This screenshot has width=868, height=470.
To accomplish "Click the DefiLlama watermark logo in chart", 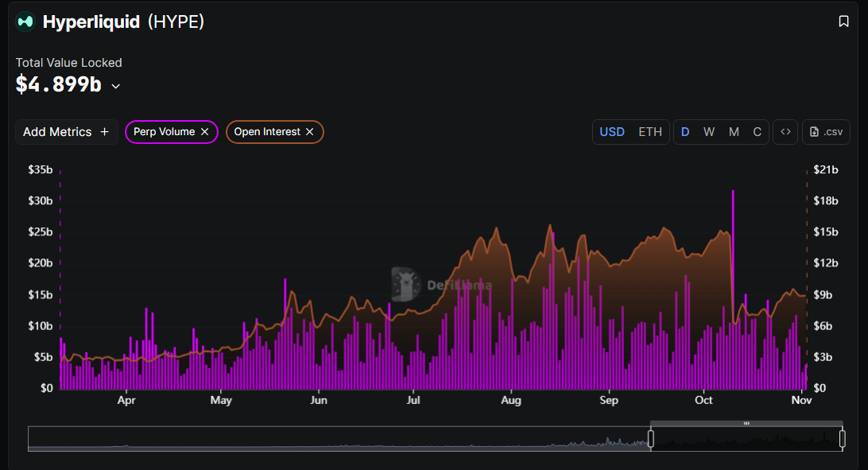I will [407, 284].
